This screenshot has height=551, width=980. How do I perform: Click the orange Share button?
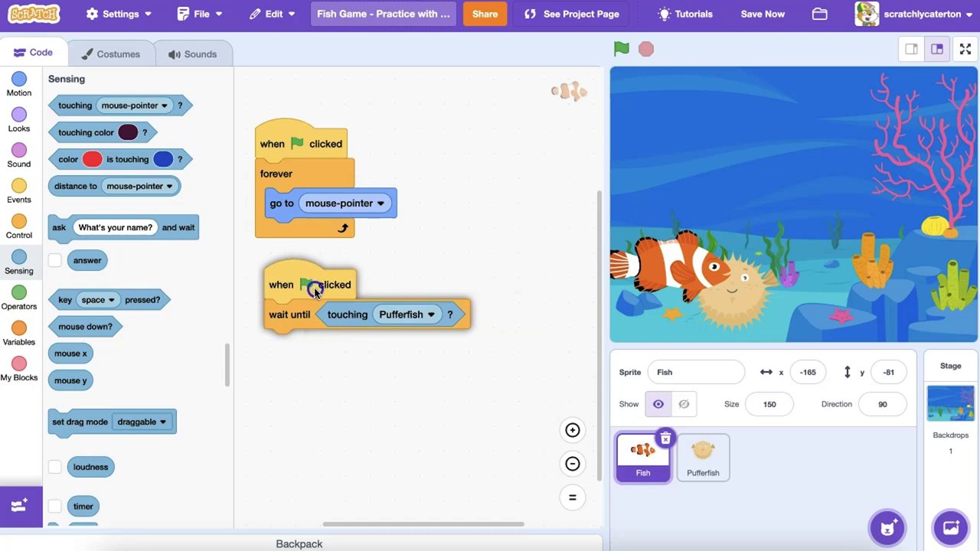[x=485, y=14]
